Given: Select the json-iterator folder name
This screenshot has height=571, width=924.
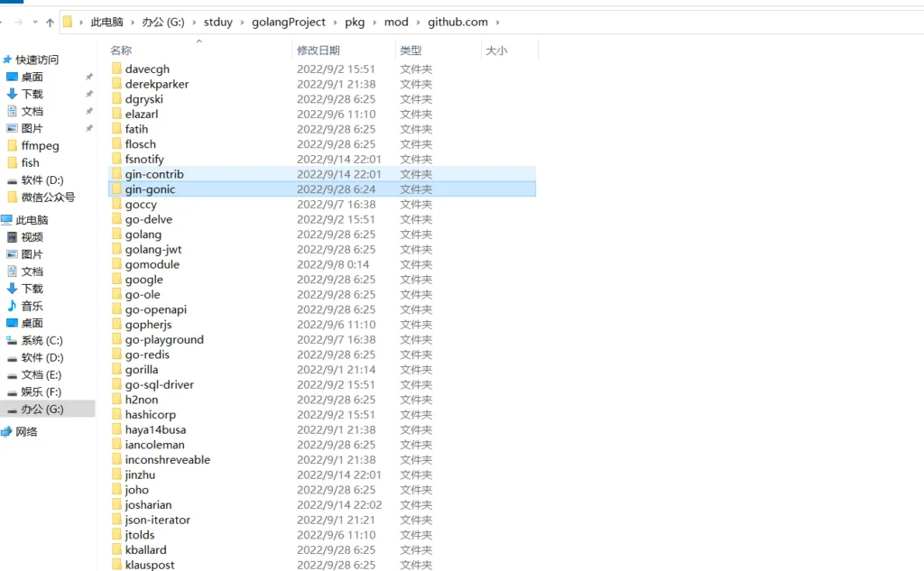Looking at the screenshot, I should (x=157, y=520).
